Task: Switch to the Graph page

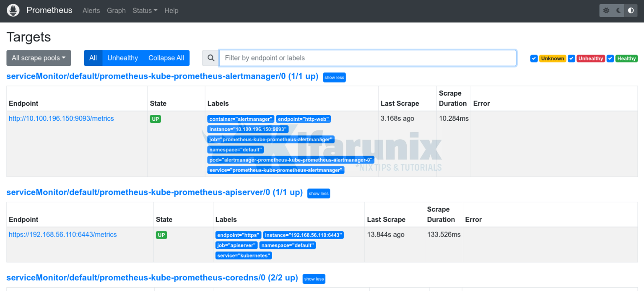Action: point(116,10)
